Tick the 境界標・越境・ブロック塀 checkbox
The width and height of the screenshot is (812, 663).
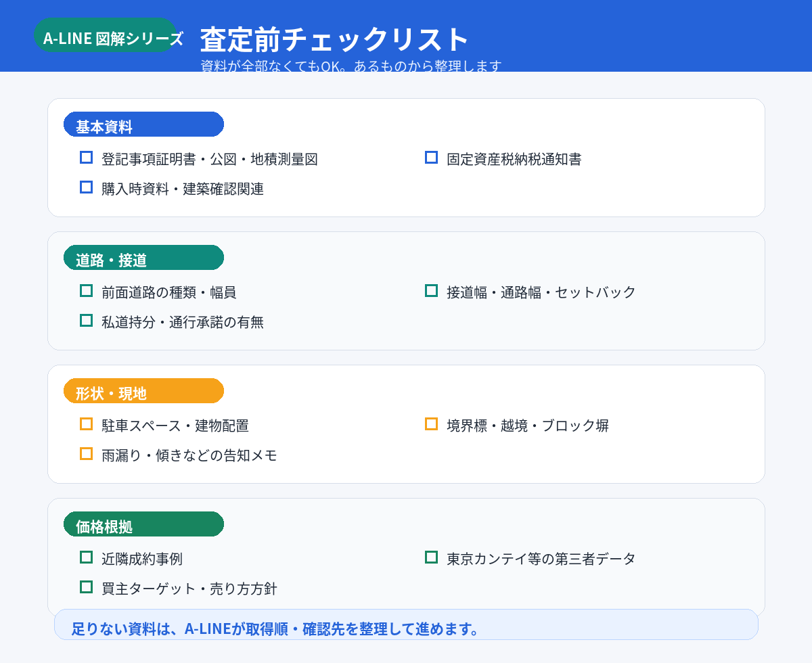click(x=431, y=424)
